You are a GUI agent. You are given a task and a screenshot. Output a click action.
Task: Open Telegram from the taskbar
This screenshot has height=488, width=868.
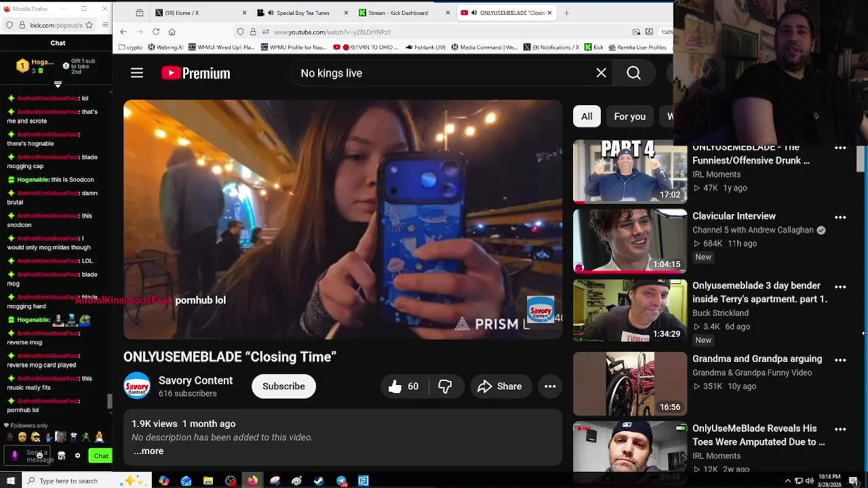pos(341,481)
